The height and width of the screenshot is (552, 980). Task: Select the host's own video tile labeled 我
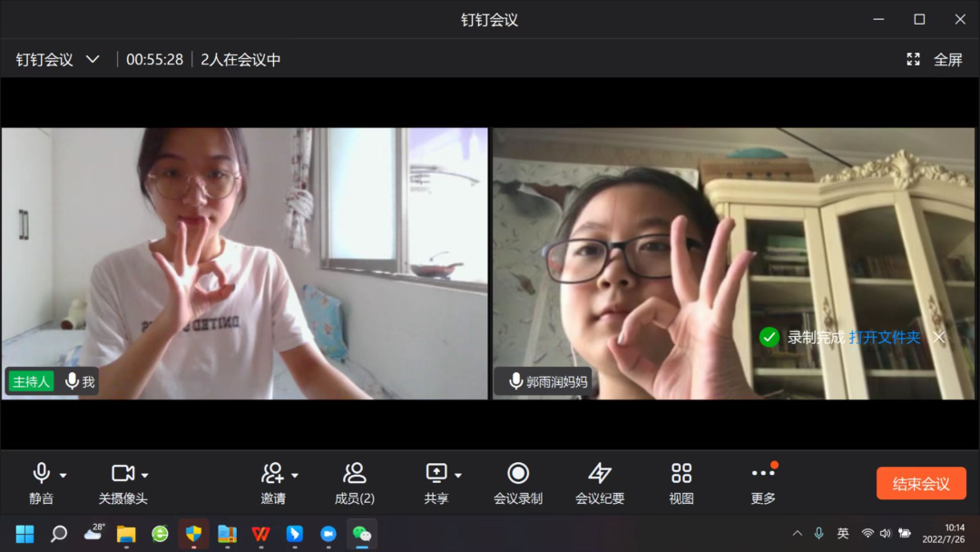click(244, 263)
